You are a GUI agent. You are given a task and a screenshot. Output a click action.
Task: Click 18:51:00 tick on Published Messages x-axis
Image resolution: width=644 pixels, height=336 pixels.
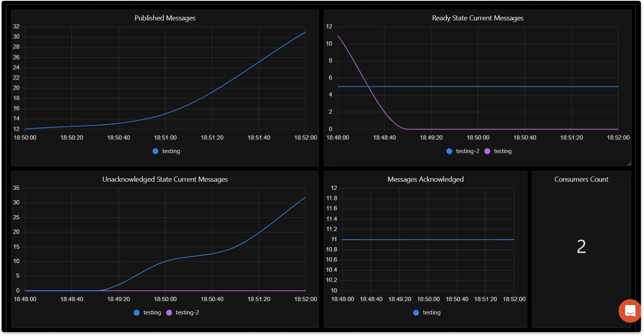tap(165, 138)
